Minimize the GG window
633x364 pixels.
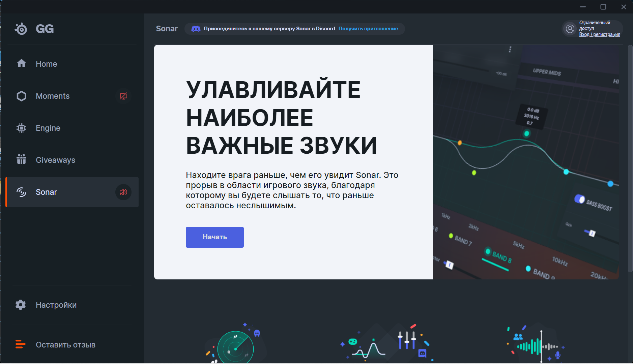583,7
